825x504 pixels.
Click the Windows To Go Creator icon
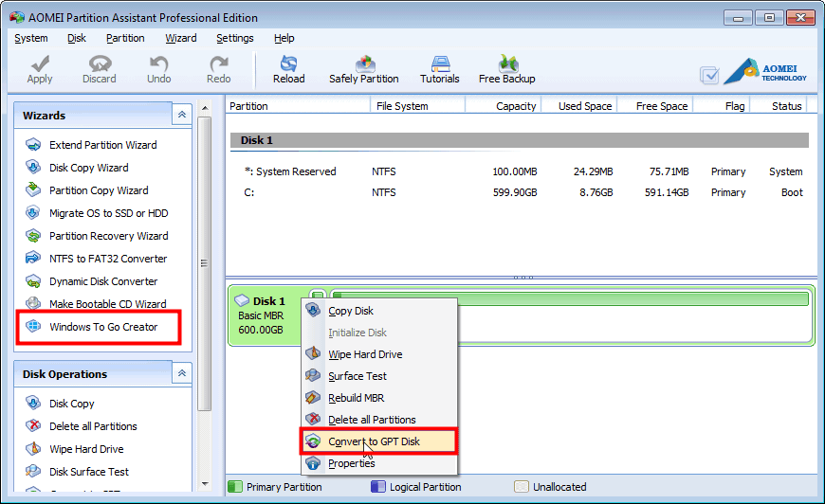tap(33, 326)
